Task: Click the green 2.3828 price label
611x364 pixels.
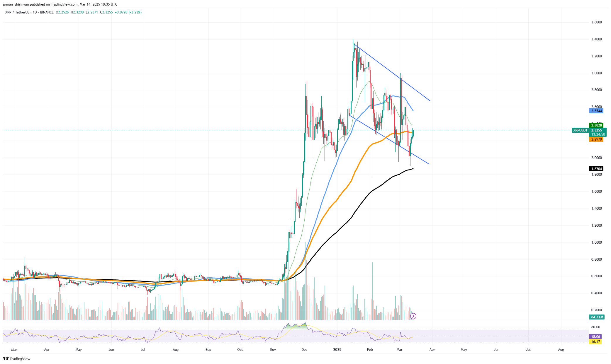Action: tap(596, 125)
